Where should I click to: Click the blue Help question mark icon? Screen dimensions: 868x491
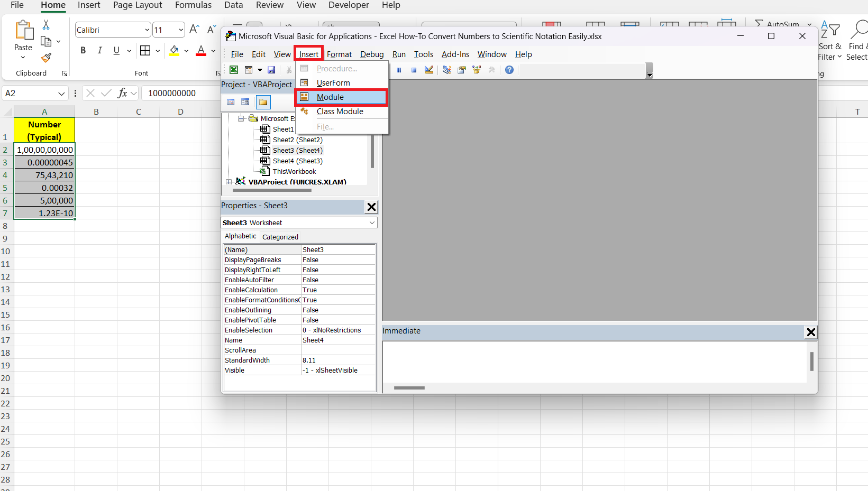[x=509, y=70]
